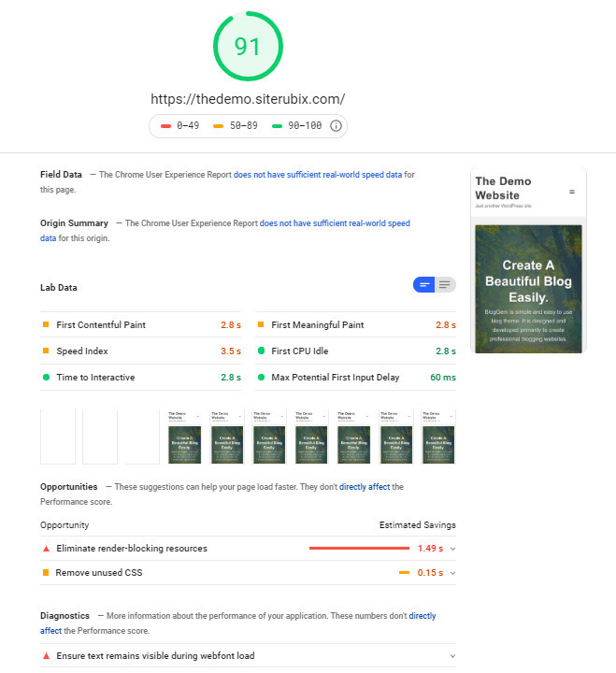Click the hamburger menu in site preview
Screen dimensions: 616x673
click(x=572, y=192)
